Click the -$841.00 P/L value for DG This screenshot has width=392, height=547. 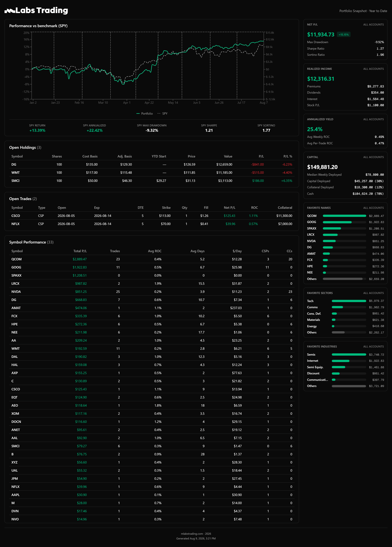tap(257, 164)
